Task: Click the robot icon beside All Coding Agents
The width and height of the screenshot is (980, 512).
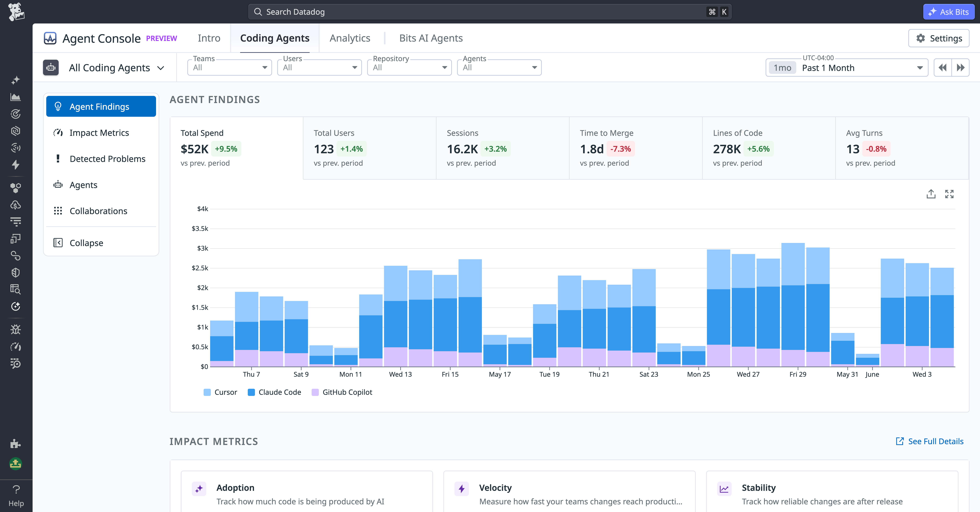Action: 51,68
